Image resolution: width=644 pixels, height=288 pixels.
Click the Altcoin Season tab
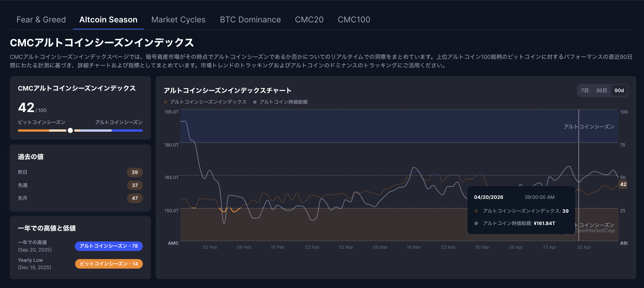coord(108,20)
